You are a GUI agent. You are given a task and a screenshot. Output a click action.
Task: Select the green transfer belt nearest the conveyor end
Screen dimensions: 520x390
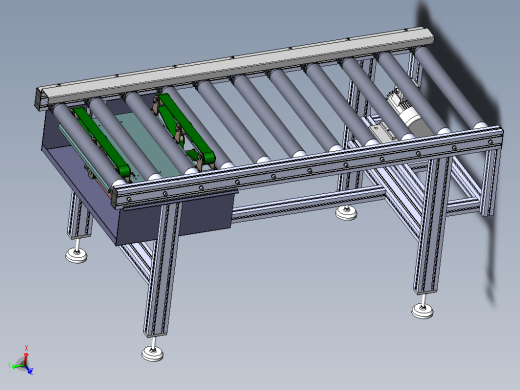pyautogui.click(x=102, y=142)
